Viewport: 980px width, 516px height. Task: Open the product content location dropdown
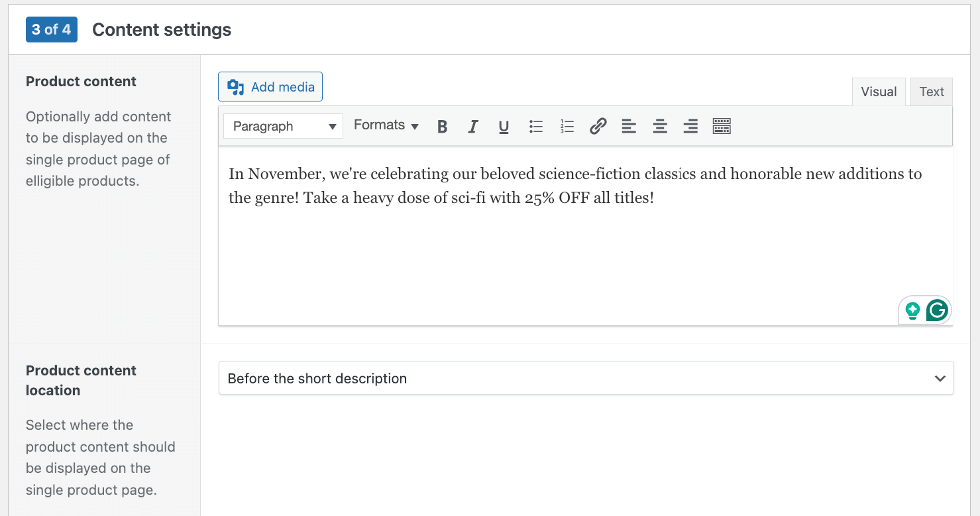[x=586, y=378]
